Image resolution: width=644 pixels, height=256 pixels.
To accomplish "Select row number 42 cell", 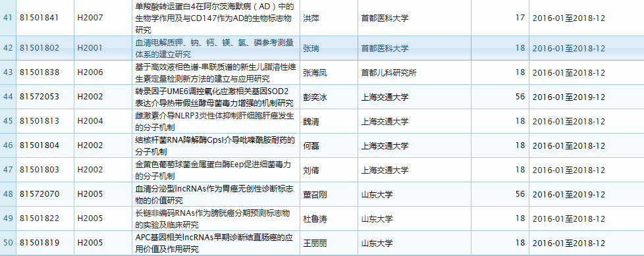I will coord(8,49).
